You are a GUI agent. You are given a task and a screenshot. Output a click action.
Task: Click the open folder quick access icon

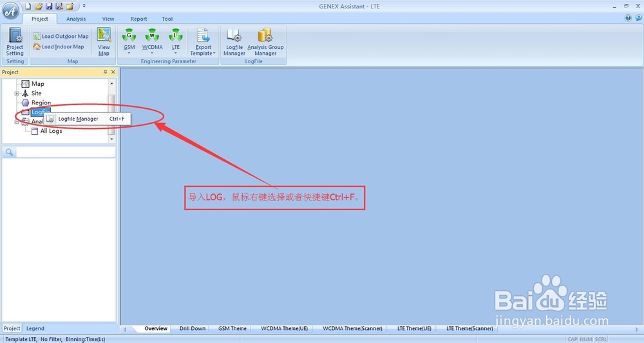[39, 6]
